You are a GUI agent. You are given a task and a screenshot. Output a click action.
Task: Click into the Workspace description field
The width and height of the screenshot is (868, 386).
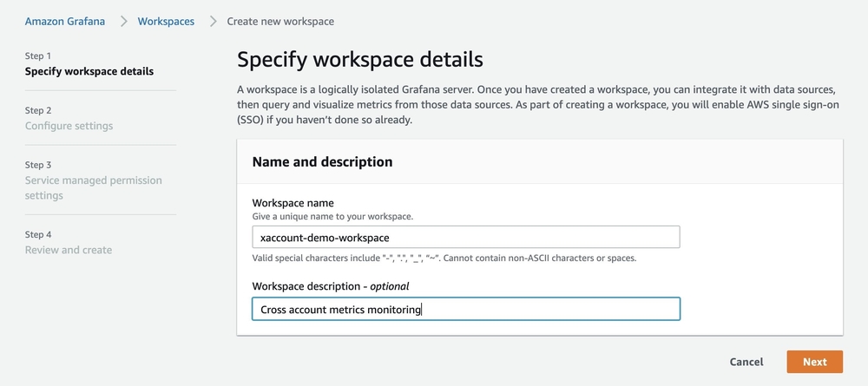[465, 309]
